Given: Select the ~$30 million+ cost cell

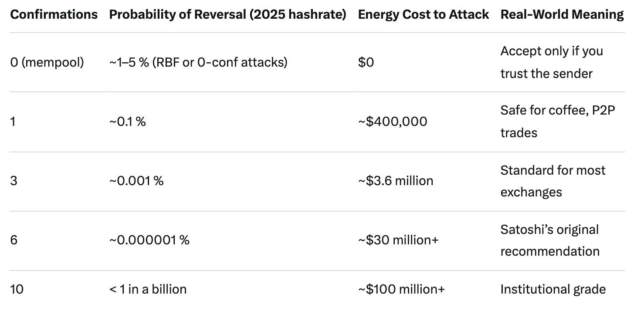Looking at the screenshot, I should click(398, 240).
